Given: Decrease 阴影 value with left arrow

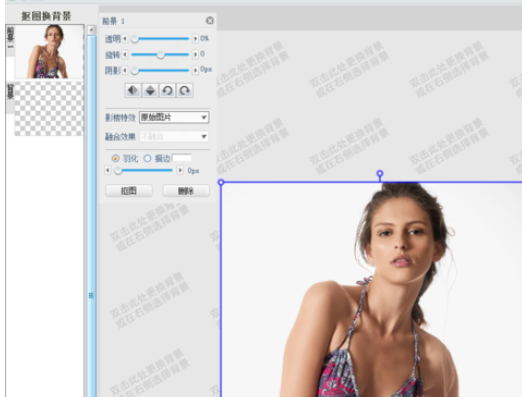Looking at the screenshot, I should 125,70.
